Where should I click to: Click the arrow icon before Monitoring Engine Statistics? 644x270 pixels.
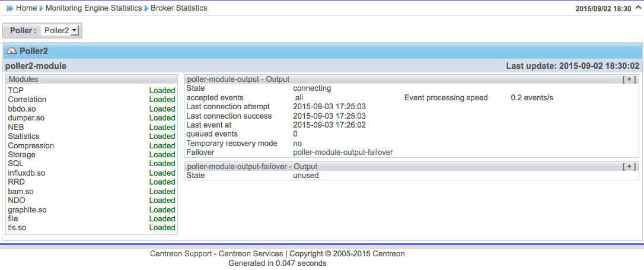(x=41, y=8)
